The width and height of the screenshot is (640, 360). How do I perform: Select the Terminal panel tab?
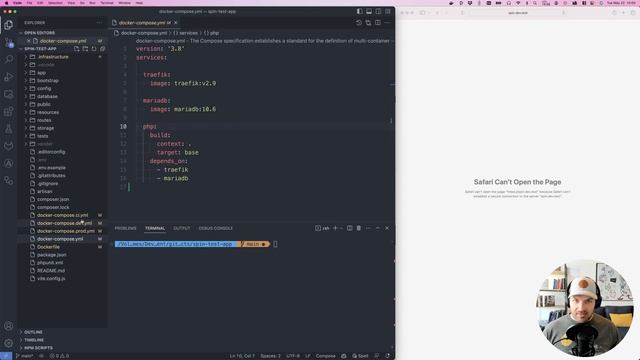[155, 228]
